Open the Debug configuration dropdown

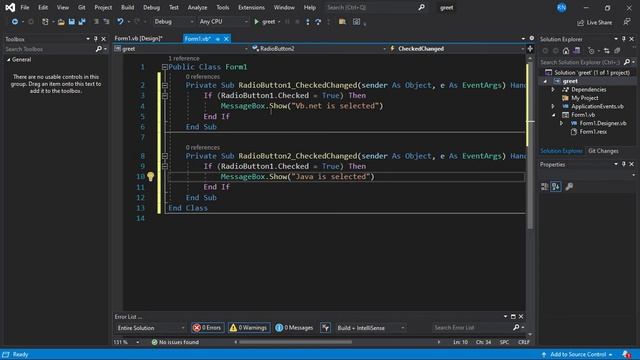(173, 22)
